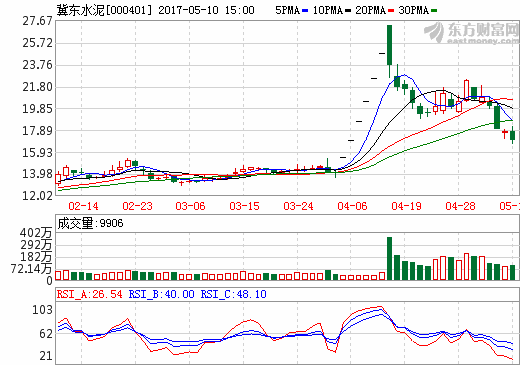Pick the black 10PMA legend color marker
520x365 pixels.
348,11
